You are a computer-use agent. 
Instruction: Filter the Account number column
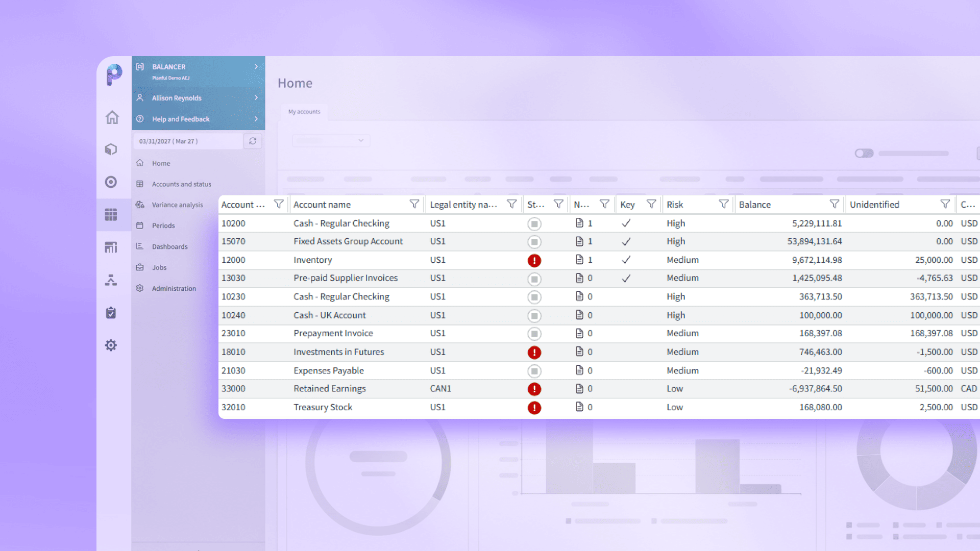[279, 204]
